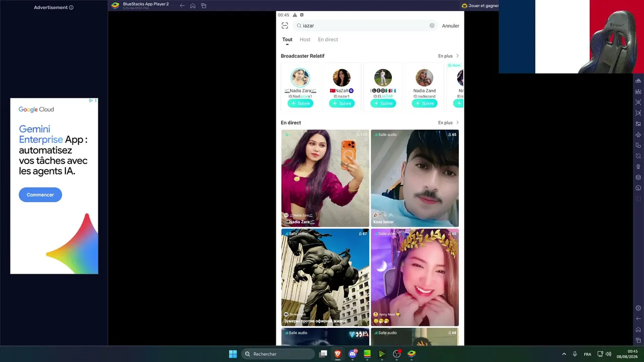Screen dimensions: 644x362
Task: Click the BlueStacks App Player logo
Action: [115, 6]
